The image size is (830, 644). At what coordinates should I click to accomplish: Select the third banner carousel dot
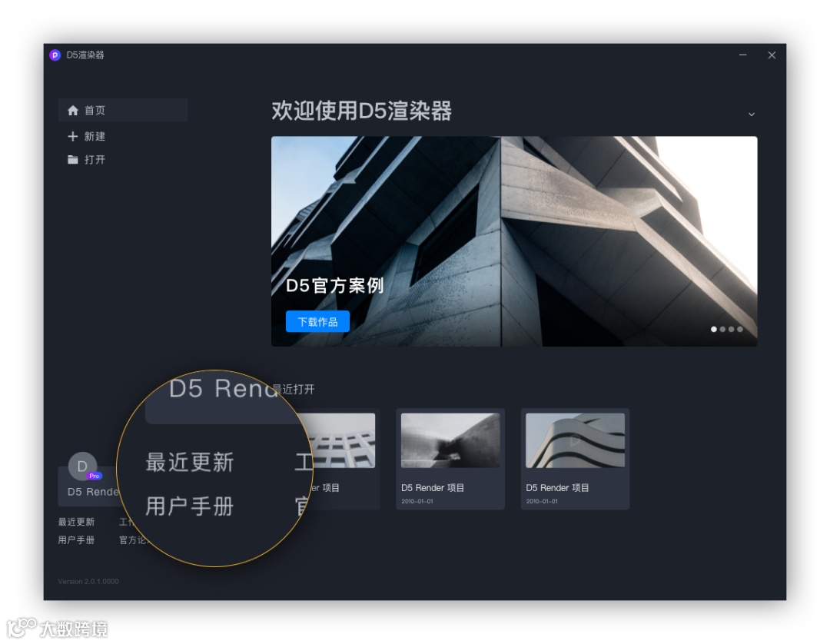click(731, 329)
